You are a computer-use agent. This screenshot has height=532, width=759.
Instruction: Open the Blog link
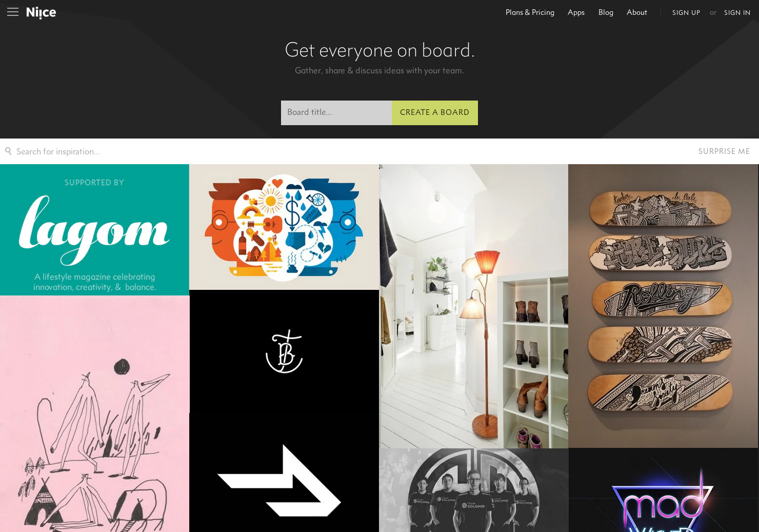click(x=606, y=12)
